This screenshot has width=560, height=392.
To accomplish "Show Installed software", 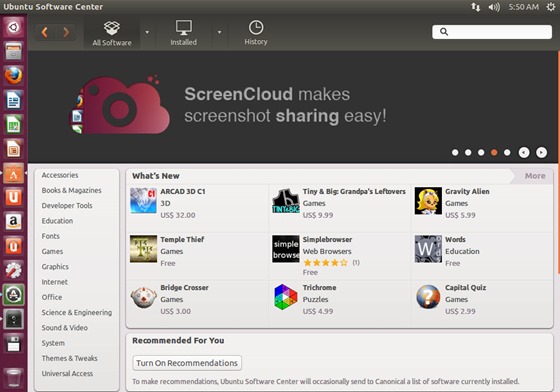I will tap(184, 33).
